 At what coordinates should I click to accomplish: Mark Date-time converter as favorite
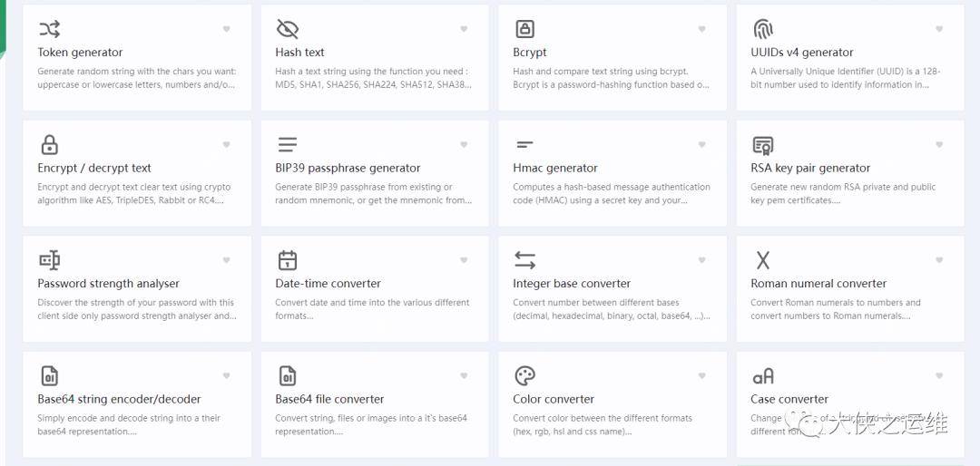464,260
